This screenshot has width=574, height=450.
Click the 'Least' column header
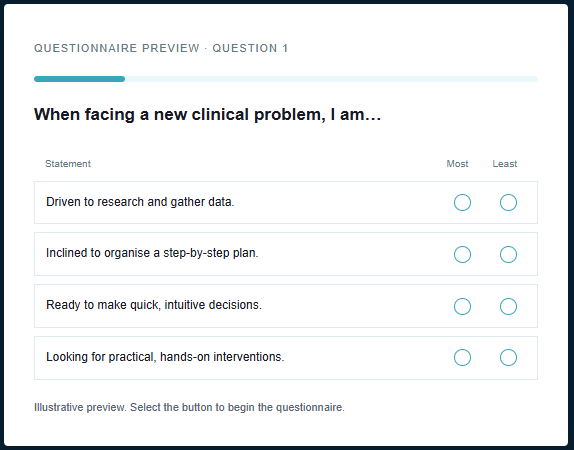click(505, 164)
